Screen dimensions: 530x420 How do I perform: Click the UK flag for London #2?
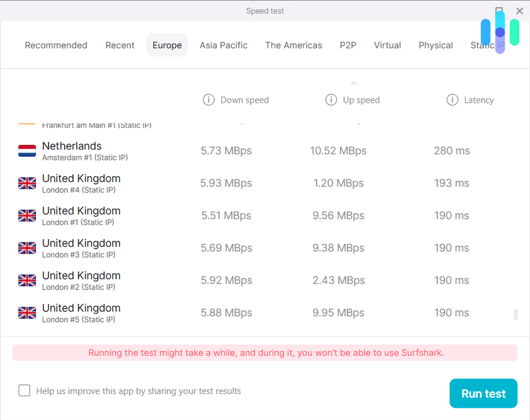coord(27,281)
